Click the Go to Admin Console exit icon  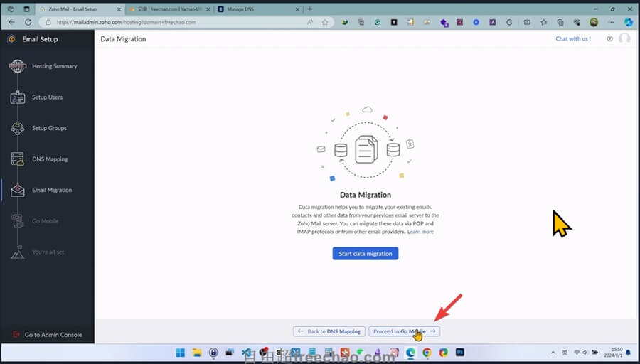pos(16,334)
